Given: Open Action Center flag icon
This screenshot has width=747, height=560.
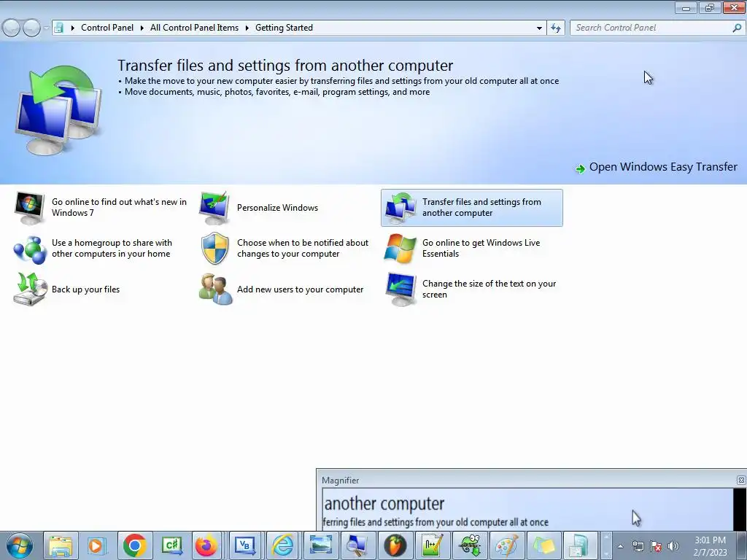Looking at the screenshot, I should coord(656,546).
